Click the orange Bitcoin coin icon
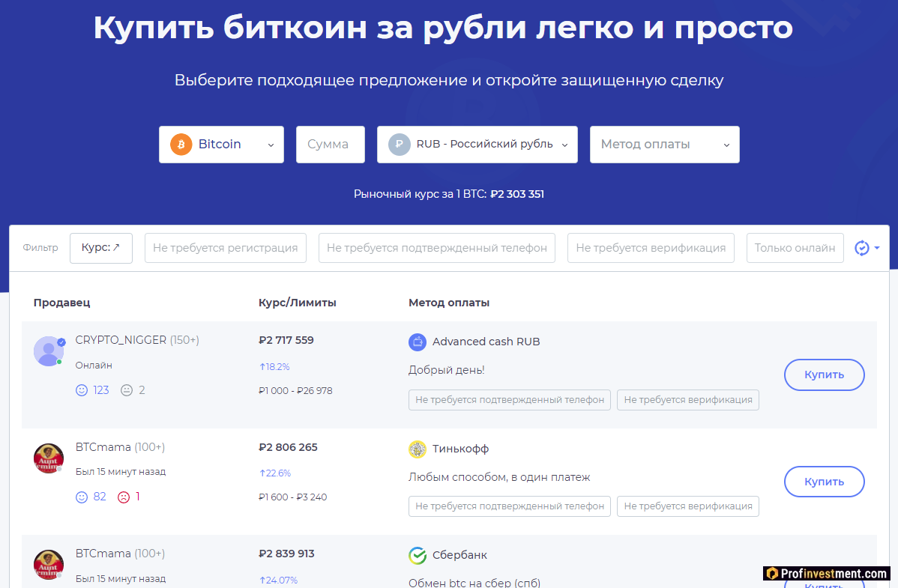Viewport: 898px width, 588px height. [x=181, y=145]
